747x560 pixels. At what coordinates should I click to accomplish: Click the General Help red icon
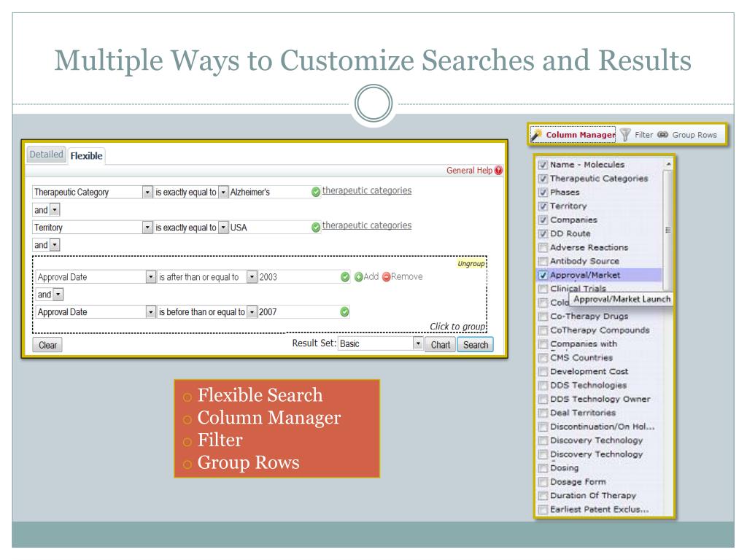(498, 170)
